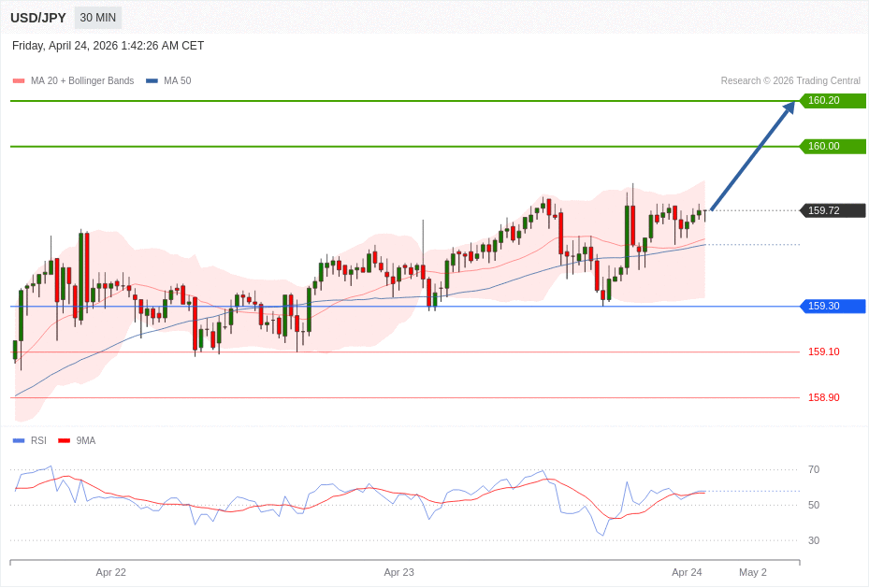The height and width of the screenshot is (588, 869).
Task: Open options on the USD/JPY symbol title
Action: pyautogui.click(x=36, y=17)
